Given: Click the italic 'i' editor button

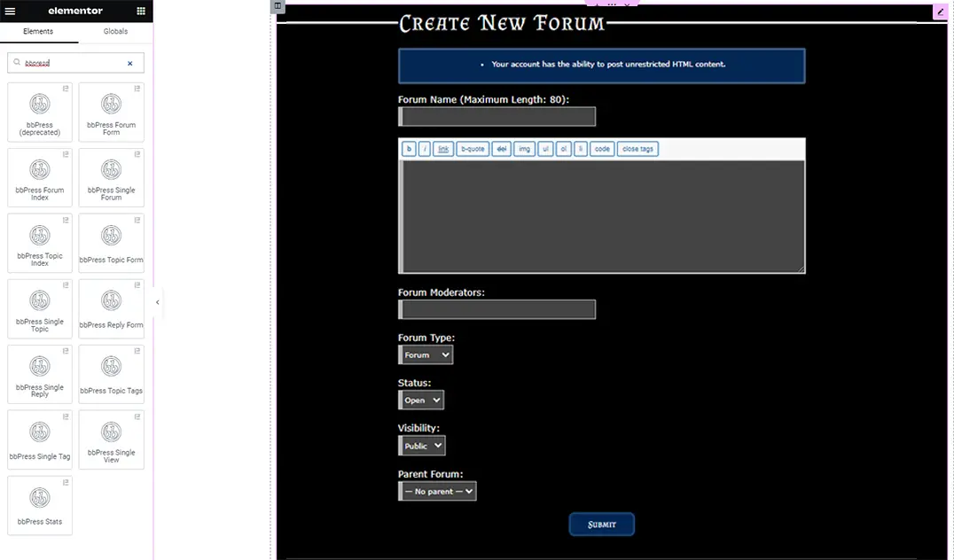Looking at the screenshot, I should [x=425, y=149].
